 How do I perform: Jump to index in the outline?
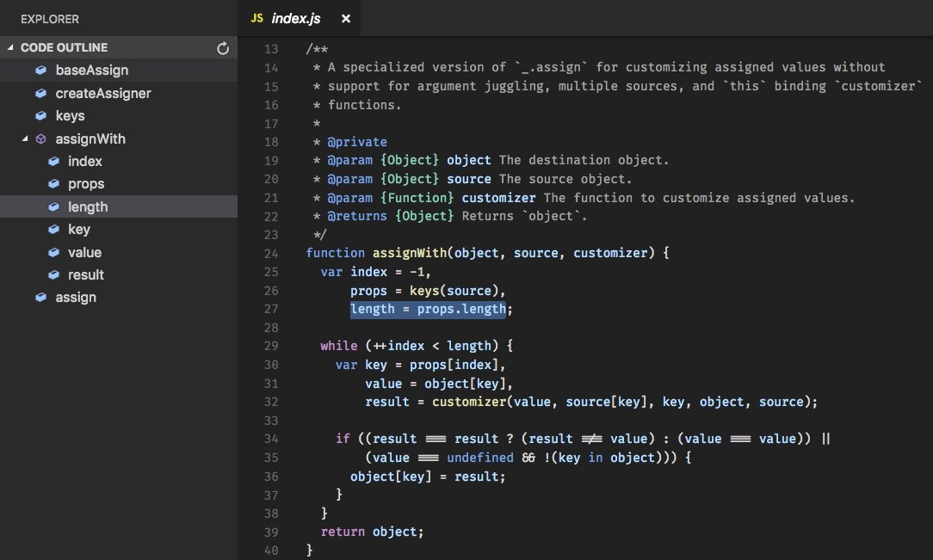tap(119, 161)
